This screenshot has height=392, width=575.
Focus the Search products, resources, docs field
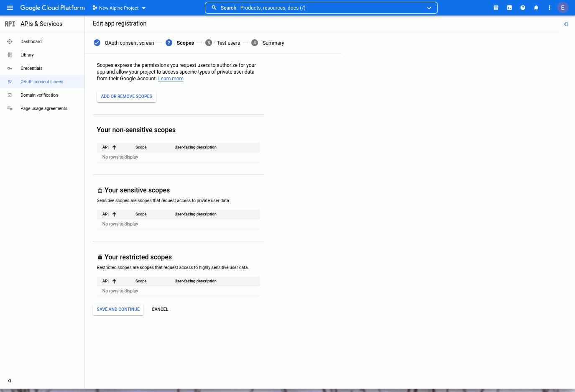pyautogui.click(x=321, y=8)
